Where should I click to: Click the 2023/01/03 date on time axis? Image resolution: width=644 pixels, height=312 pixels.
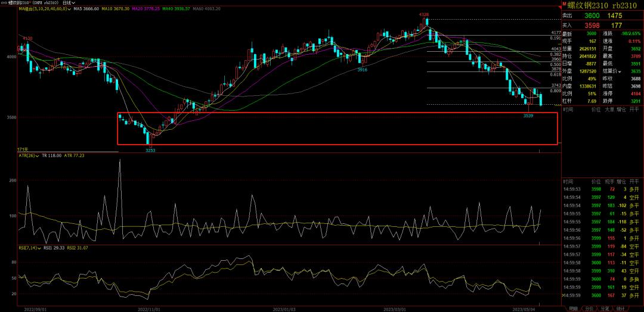284,309
